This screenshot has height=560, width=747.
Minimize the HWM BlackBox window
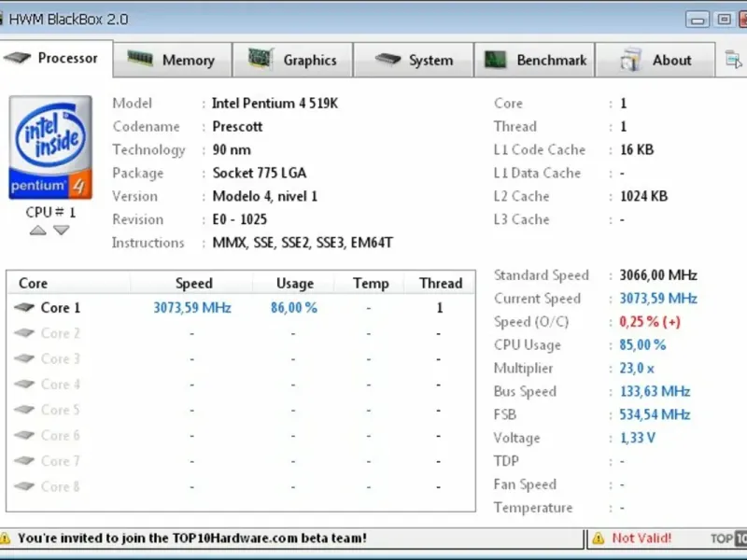coord(698,20)
